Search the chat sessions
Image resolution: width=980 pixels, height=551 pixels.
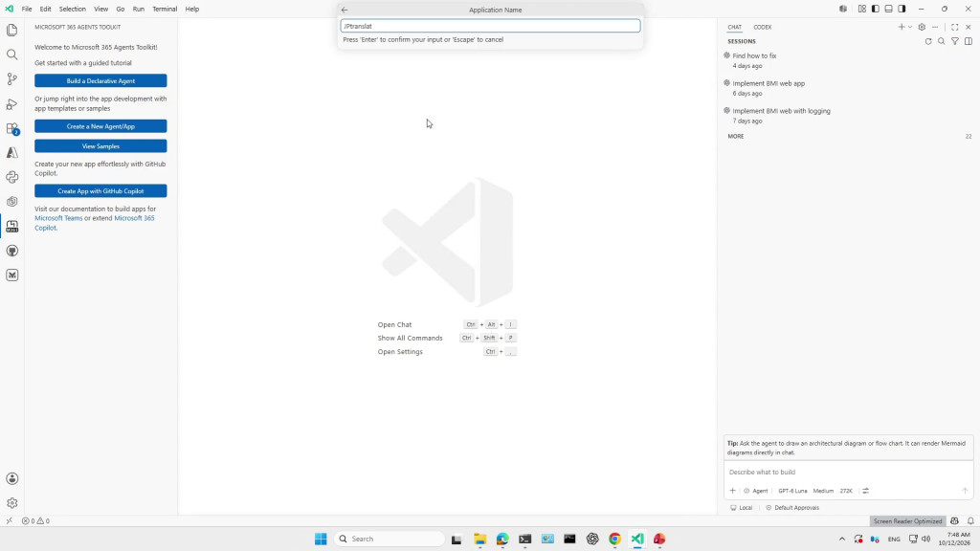click(x=942, y=41)
